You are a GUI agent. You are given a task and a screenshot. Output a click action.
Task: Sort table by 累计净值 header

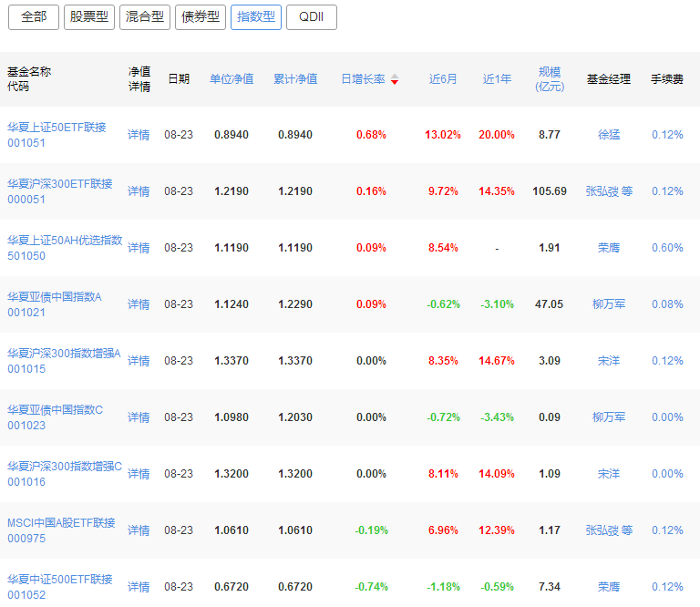click(295, 79)
